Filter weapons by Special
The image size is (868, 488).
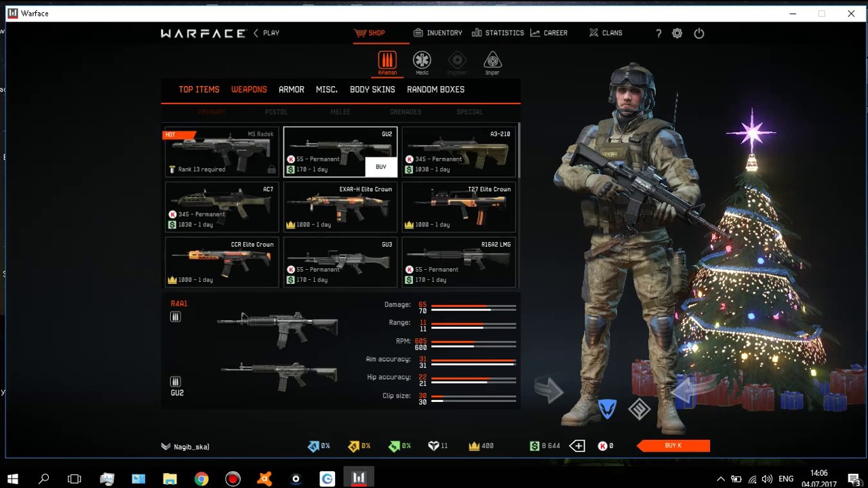click(x=469, y=112)
